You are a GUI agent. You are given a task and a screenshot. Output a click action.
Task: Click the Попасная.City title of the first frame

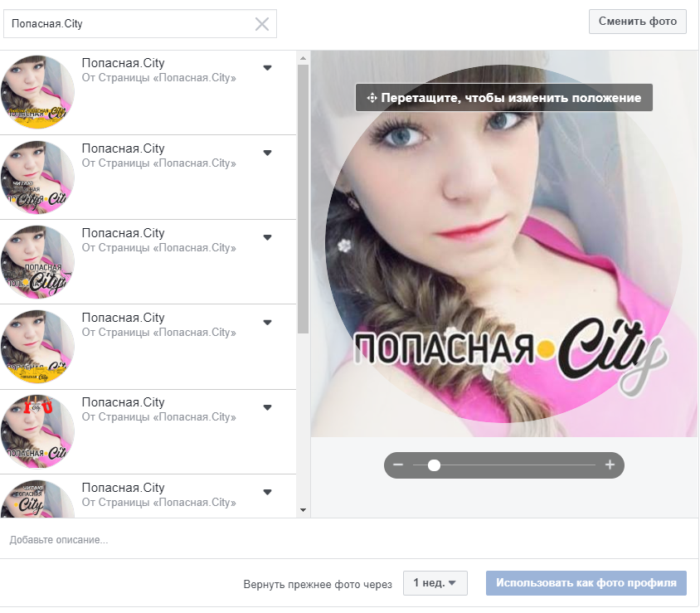(124, 63)
